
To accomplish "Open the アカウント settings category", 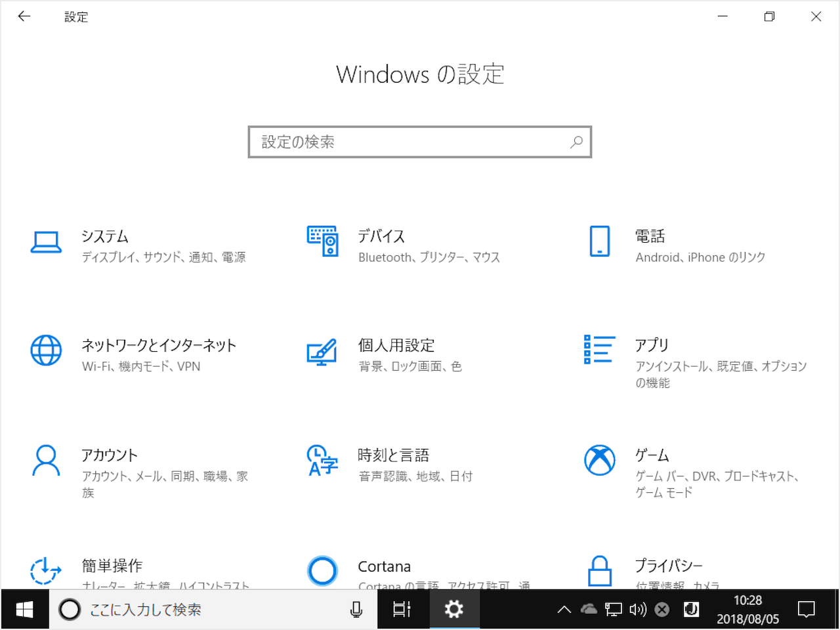I will pyautogui.click(x=110, y=455).
